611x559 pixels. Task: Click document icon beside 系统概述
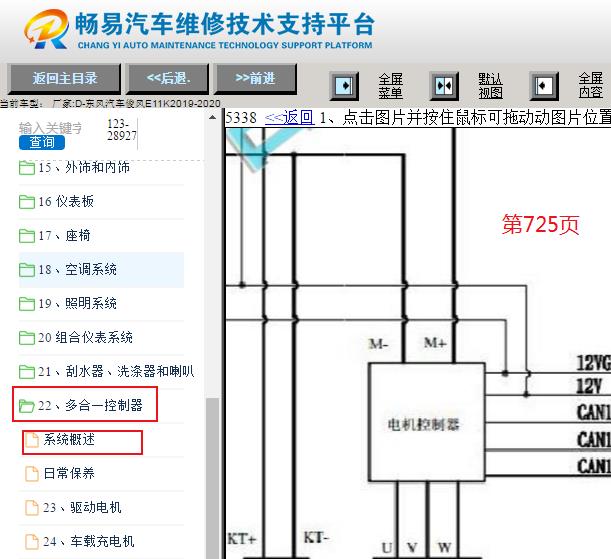click(32, 440)
